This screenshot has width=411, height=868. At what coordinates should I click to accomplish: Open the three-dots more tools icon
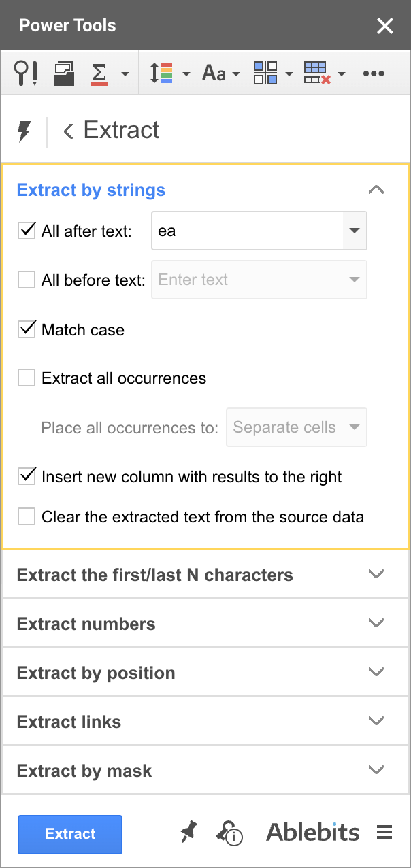coord(374,73)
